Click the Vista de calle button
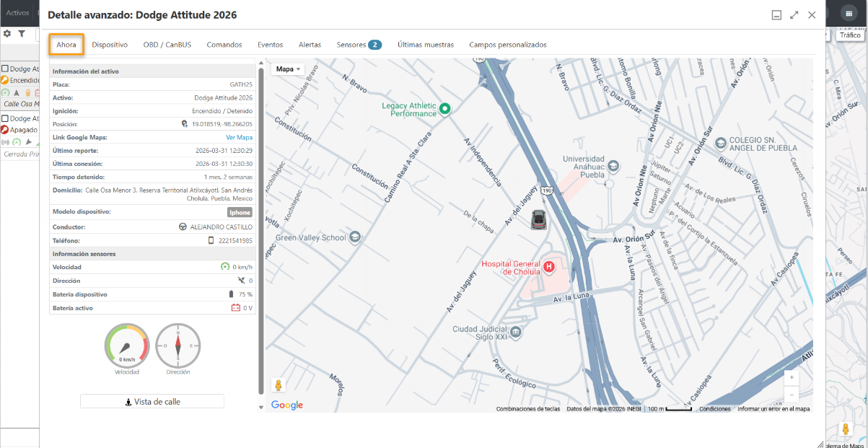The image size is (868, 448). (x=152, y=402)
